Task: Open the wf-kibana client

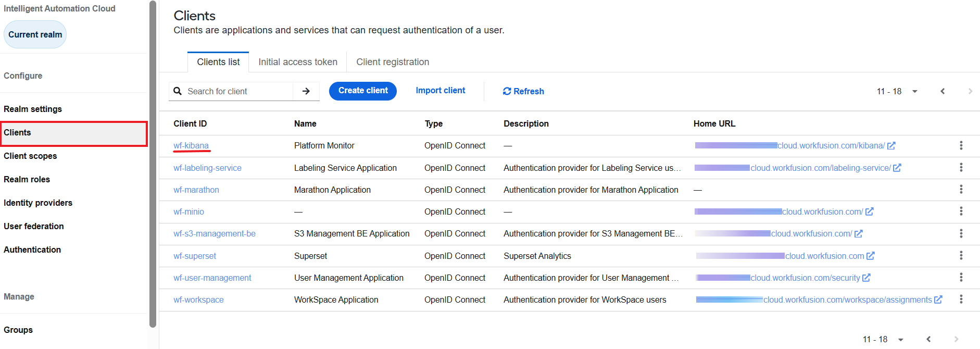Action: click(191, 146)
